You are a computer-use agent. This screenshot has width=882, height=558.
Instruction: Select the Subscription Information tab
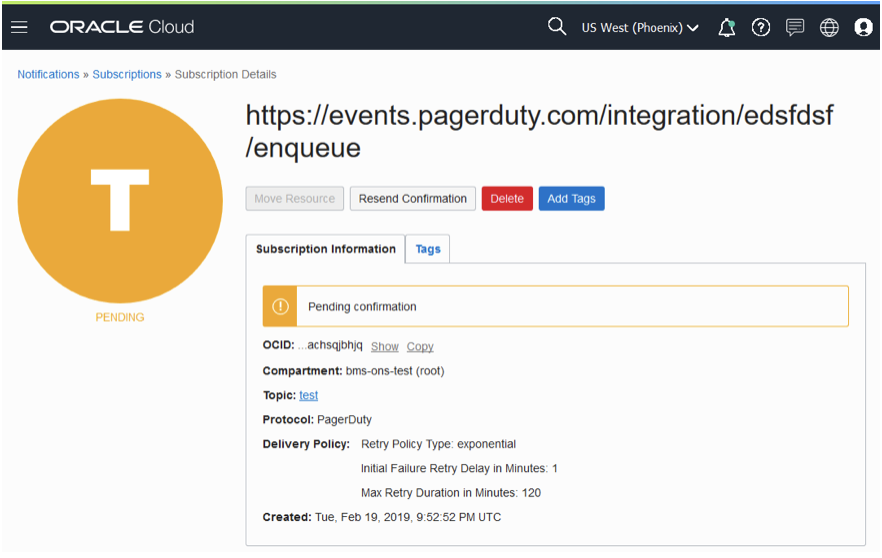(326, 250)
